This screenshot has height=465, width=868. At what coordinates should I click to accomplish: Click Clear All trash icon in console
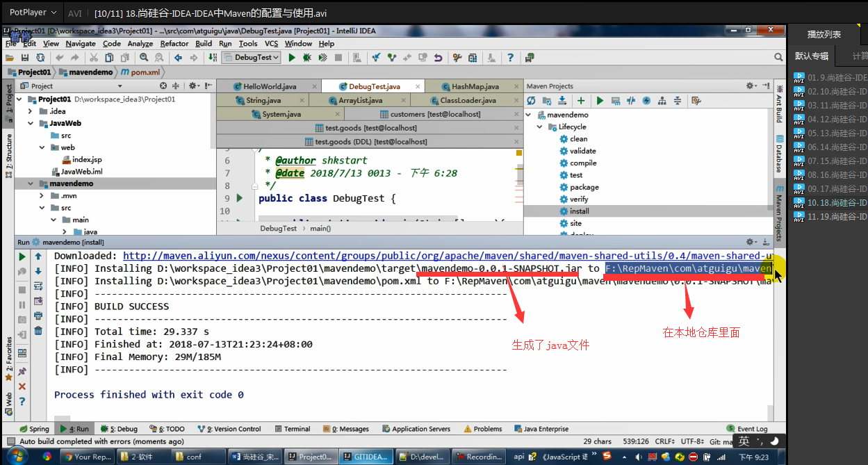[x=38, y=332]
